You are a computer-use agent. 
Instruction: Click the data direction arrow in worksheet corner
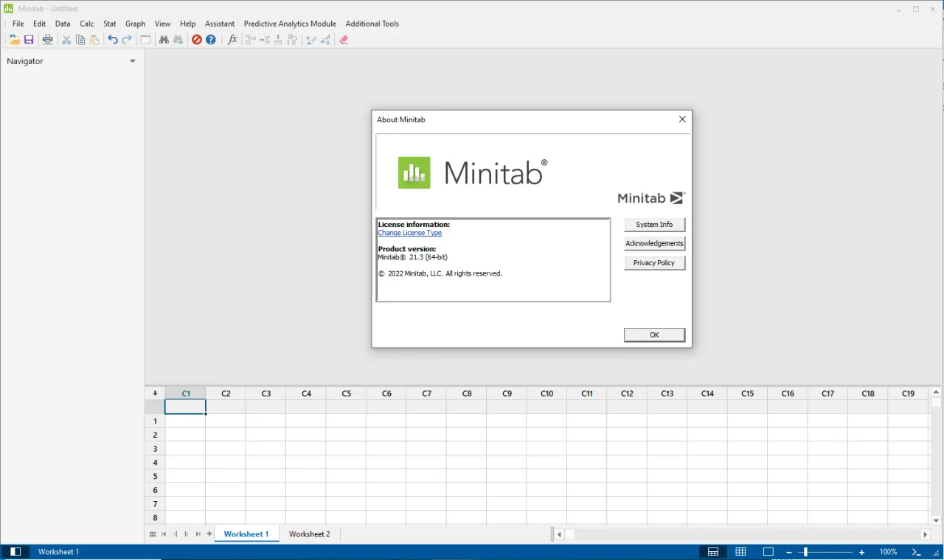pyautogui.click(x=155, y=393)
